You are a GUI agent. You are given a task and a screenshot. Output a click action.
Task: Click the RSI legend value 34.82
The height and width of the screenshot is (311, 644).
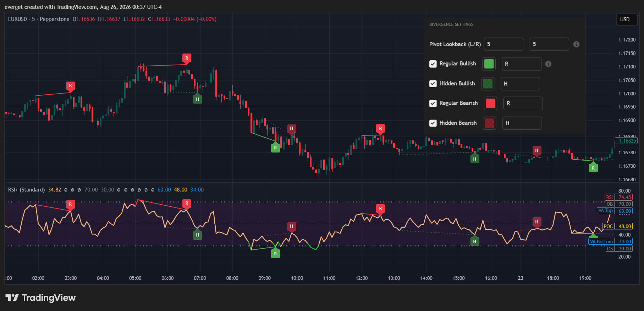pyautogui.click(x=55, y=190)
